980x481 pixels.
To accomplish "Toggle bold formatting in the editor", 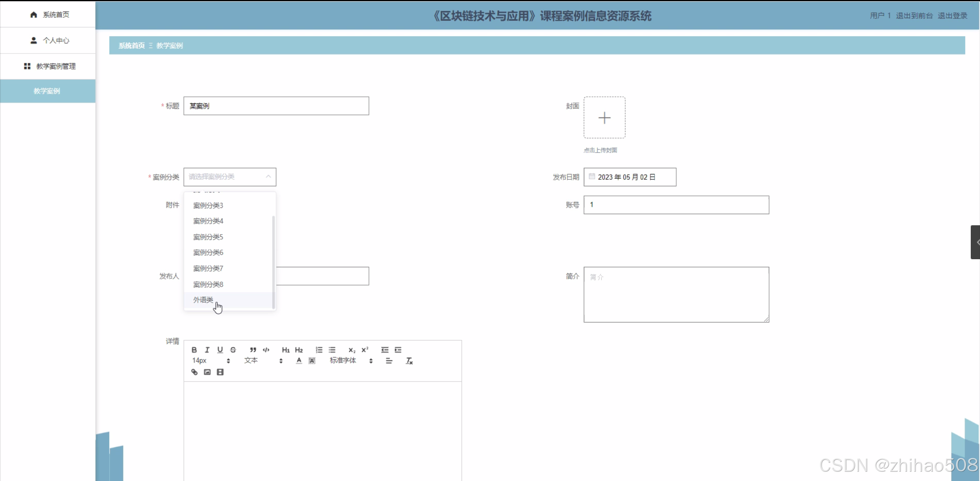I will point(194,349).
